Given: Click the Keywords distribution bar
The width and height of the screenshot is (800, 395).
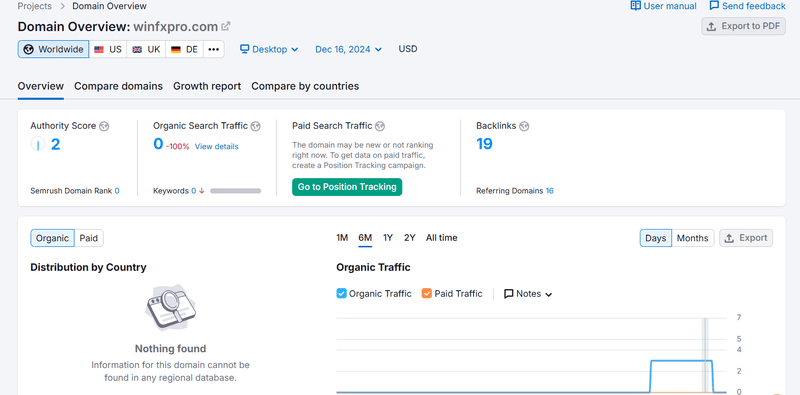Looking at the screenshot, I should click(x=235, y=191).
